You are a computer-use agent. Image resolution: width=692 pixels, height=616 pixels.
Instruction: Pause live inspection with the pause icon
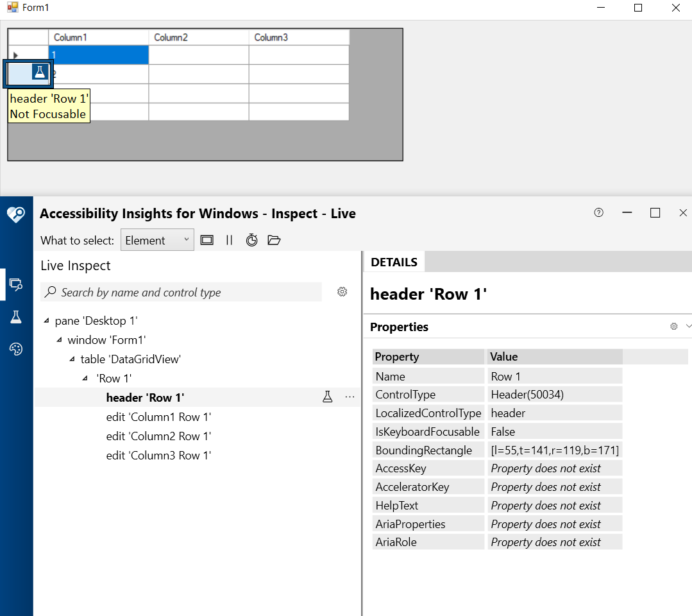229,240
